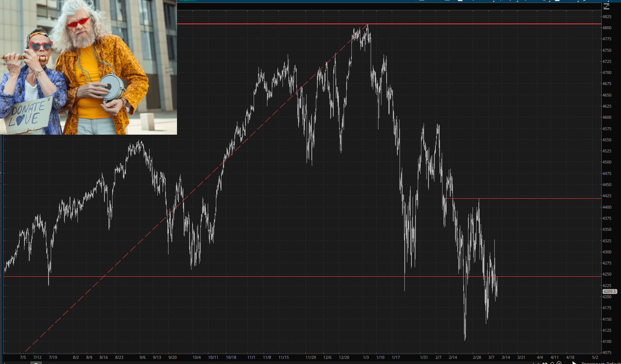This screenshot has width=621, height=364.
Task: Click the 4800 label on price axis
Action: [x=607, y=28]
